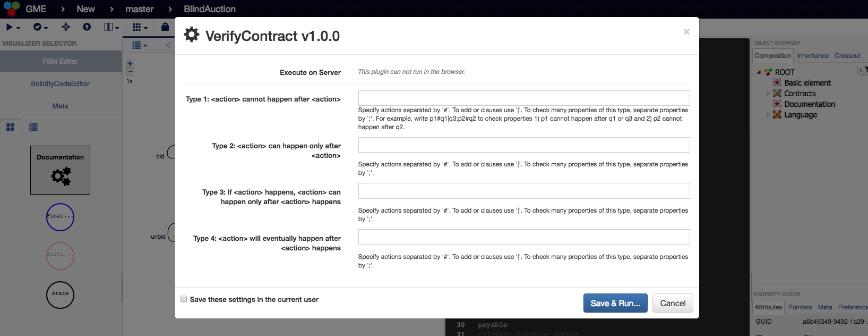Click the WebGME logo icon
This screenshot has height=336, width=868.
tap(11, 9)
